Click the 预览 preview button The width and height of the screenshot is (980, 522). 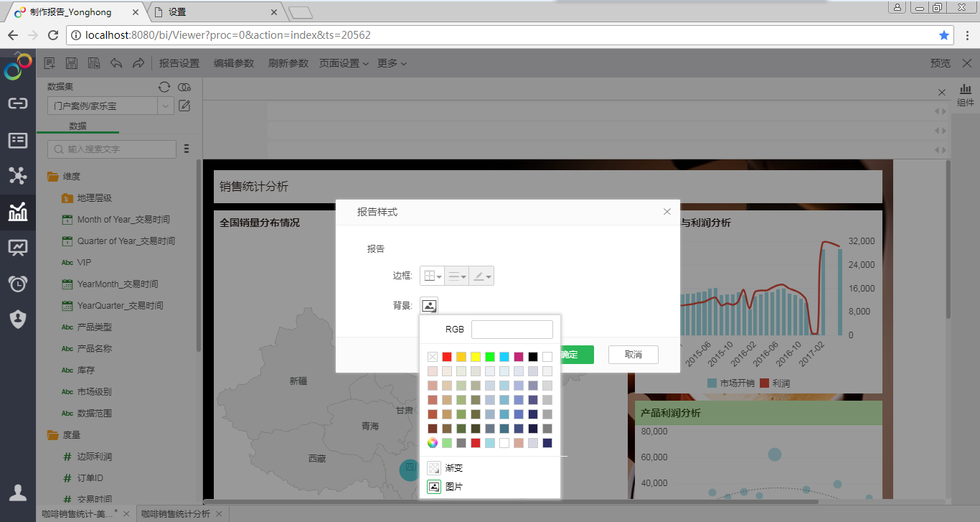coord(940,63)
